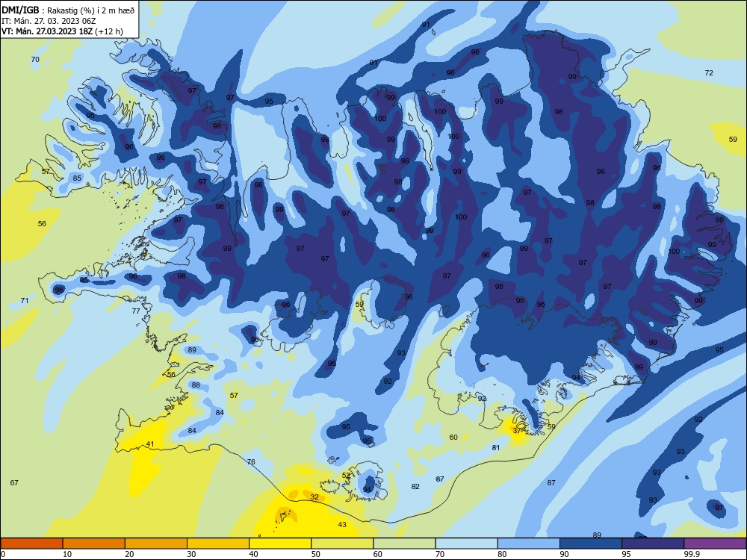Click the 'DMI/IGB : Rakastig (%)' title line
The image size is (747, 560).
68,10
